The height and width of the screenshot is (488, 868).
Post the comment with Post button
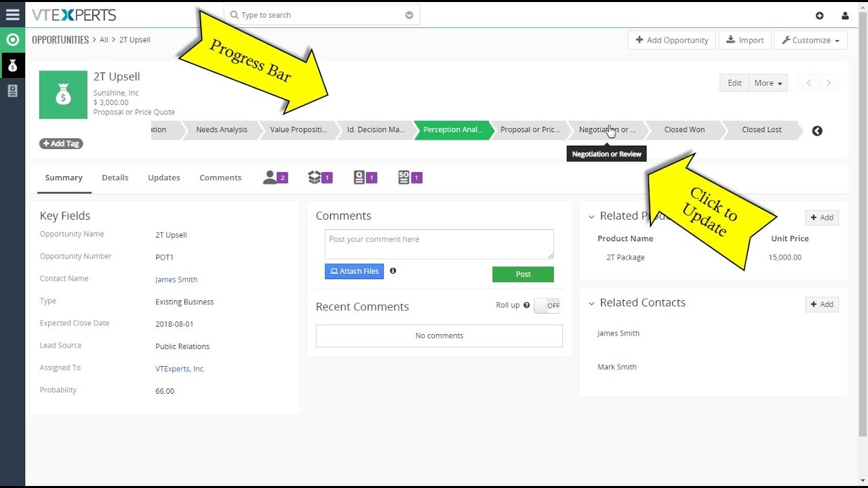point(523,274)
